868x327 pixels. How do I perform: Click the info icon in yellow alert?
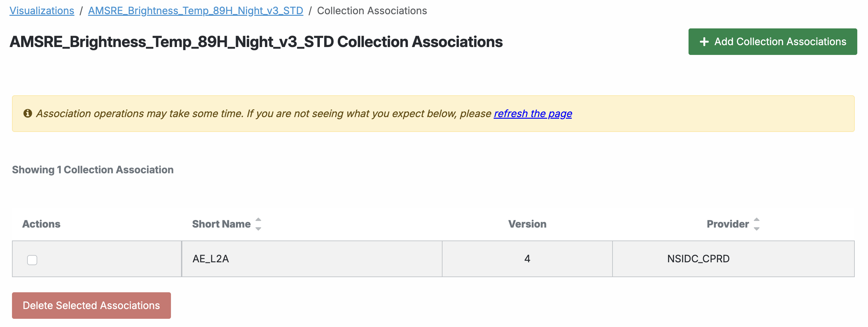tap(28, 114)
